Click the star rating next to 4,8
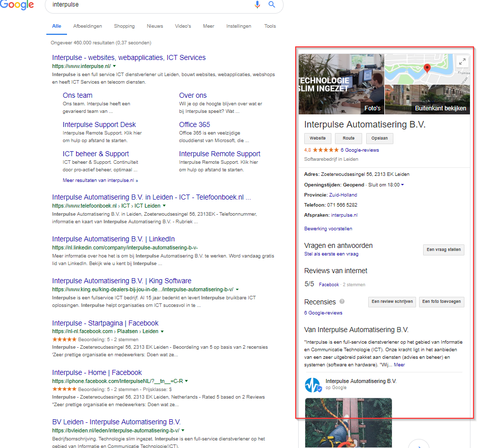Screen dimensions: 477x448 pos(325,150)
